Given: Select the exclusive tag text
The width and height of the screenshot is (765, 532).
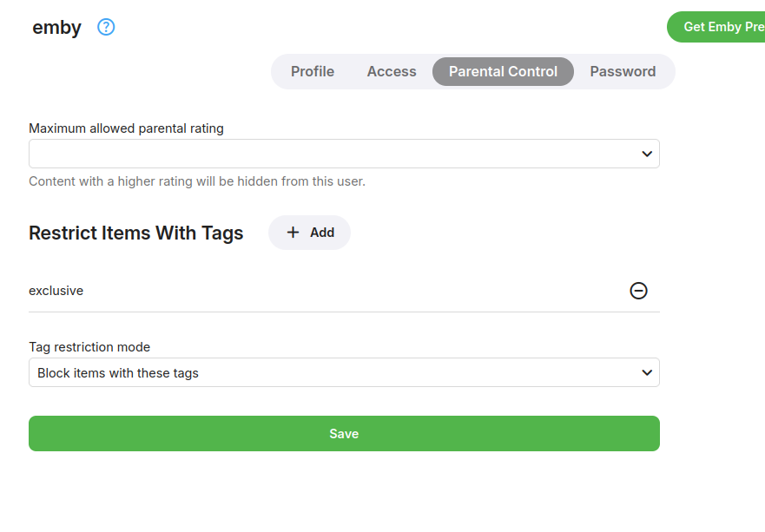Looking at the screenshot, I should (56, 291).
